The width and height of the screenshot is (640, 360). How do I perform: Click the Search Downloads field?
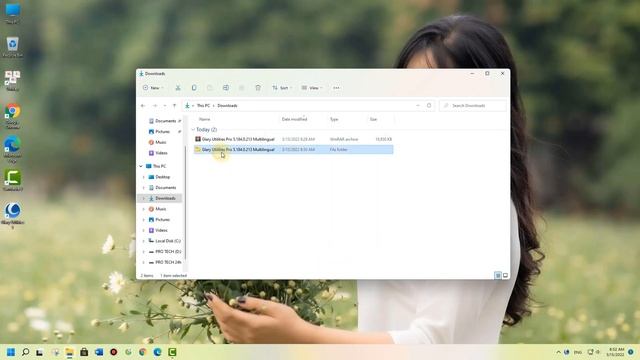(473, 106)
